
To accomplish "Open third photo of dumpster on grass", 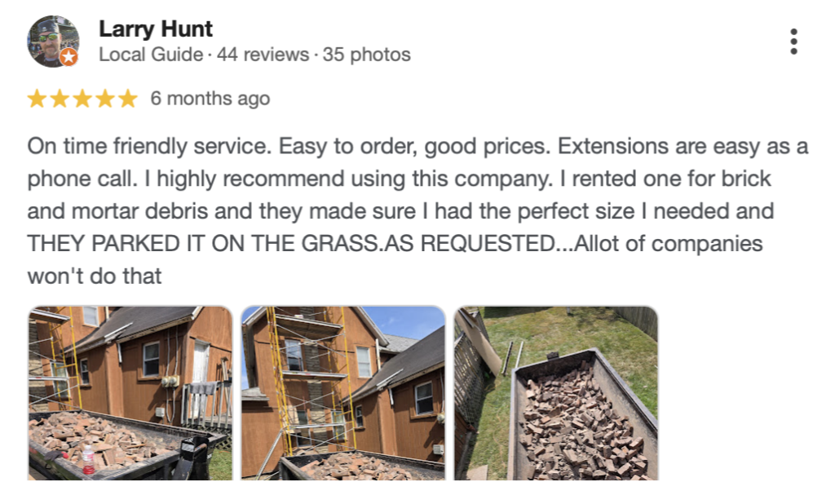I will (x=556, y=392).
